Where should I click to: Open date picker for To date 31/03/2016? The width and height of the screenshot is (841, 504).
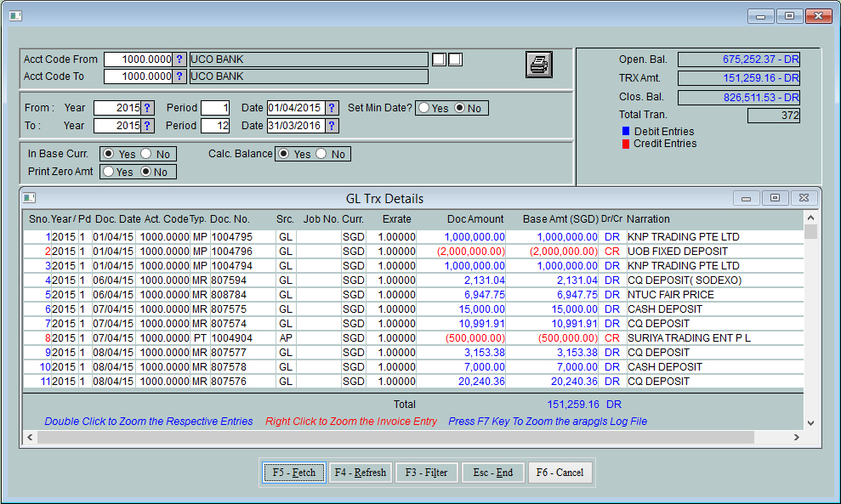[332, 126]
